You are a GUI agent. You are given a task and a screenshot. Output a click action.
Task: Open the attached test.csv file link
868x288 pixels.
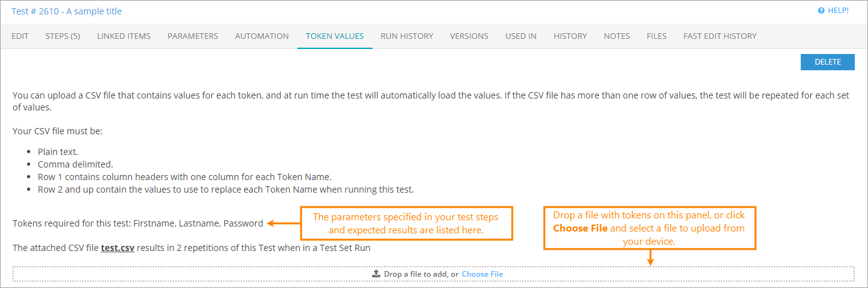coord(118,248)
